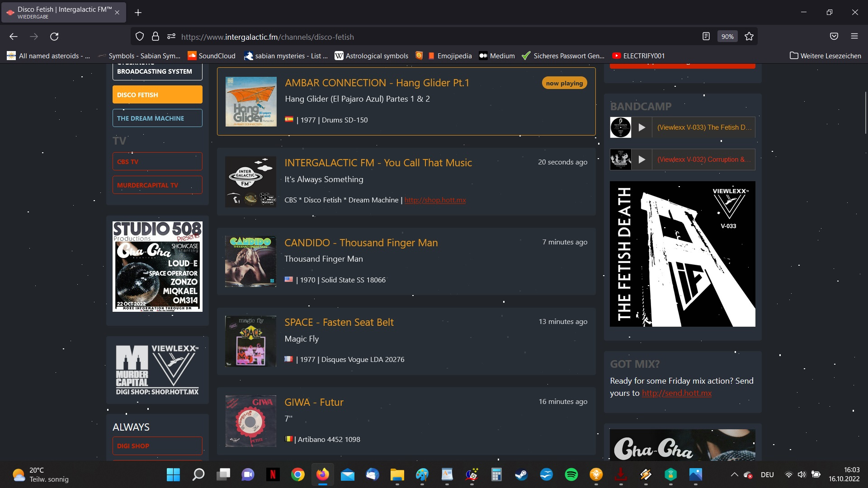Click the 90% zoom level indicator
The image size is (868, 488).
pos(727,37)
